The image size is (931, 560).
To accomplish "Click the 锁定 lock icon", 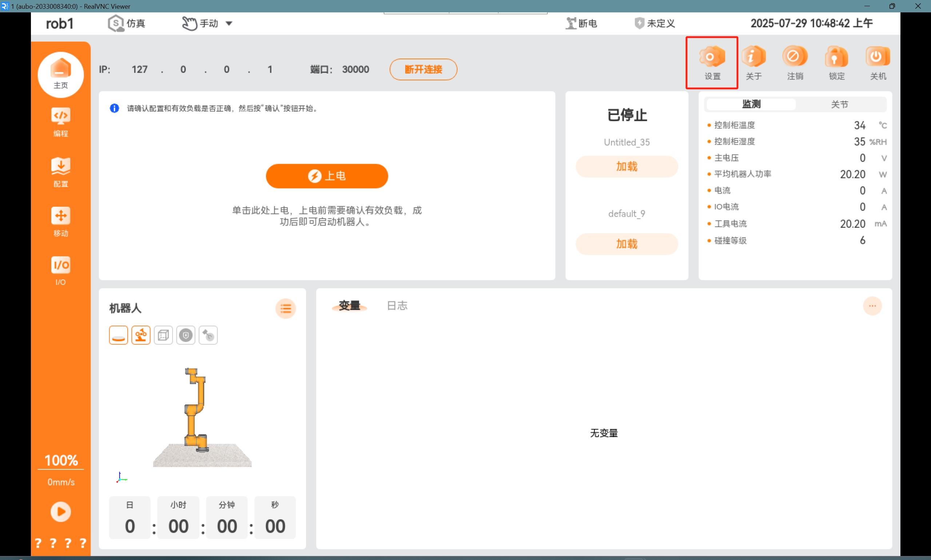I will click(836, 63).
